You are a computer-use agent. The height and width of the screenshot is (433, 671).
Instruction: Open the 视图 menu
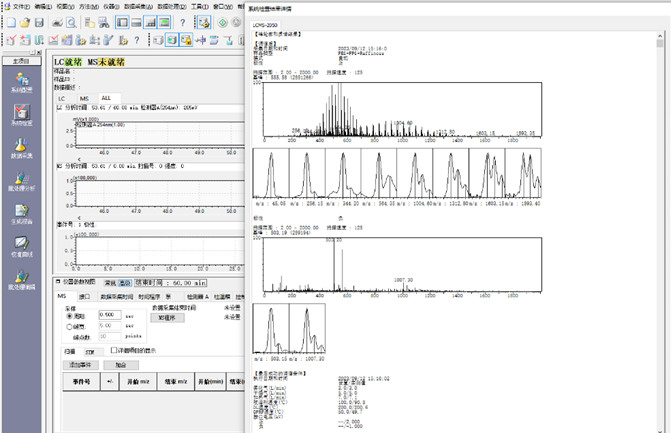point(65,6)
